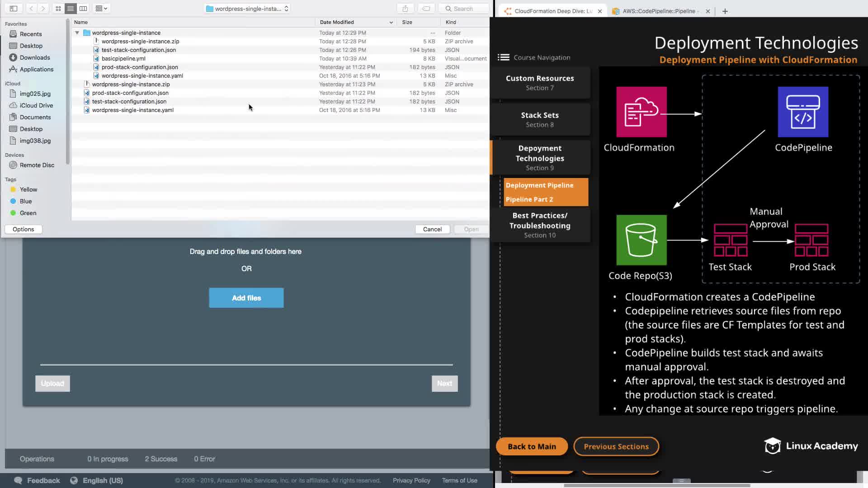Select the Blue tag color
The height and width of the screenshot is (488, 868).
[x=25, y=201]
